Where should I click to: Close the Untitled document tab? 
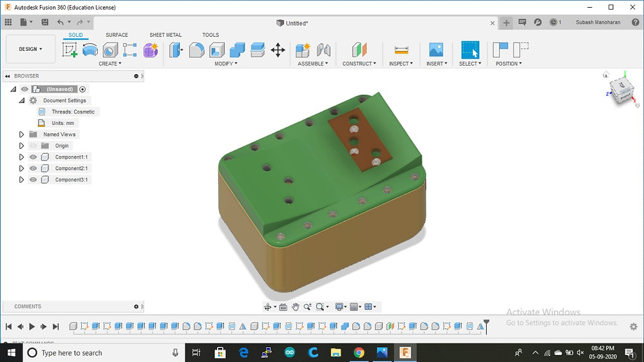pos(493,23)
